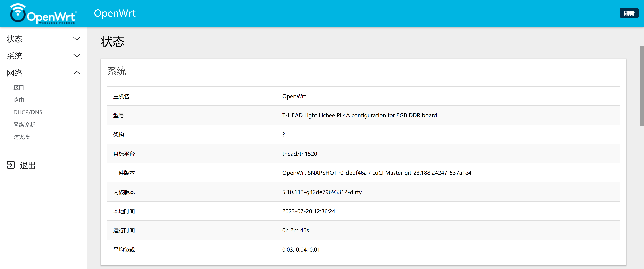
Task: Click the 刷新 refresh button
Action: click(x=629, y=13)
